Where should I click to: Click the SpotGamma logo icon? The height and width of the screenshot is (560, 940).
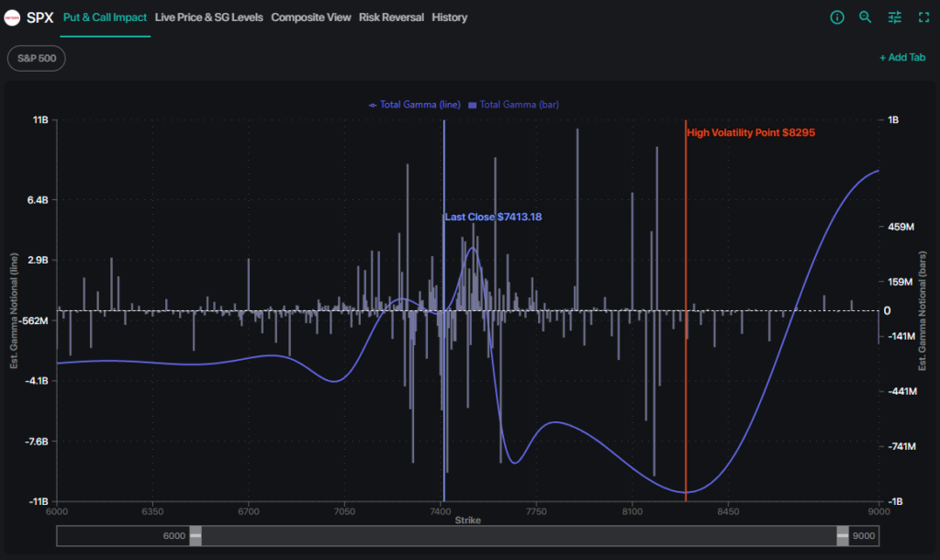click(x=12, y=18)
